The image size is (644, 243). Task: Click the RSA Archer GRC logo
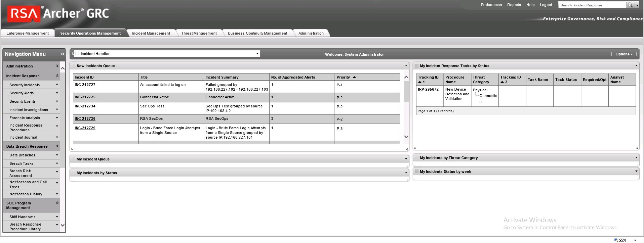[x=58, y=13]
